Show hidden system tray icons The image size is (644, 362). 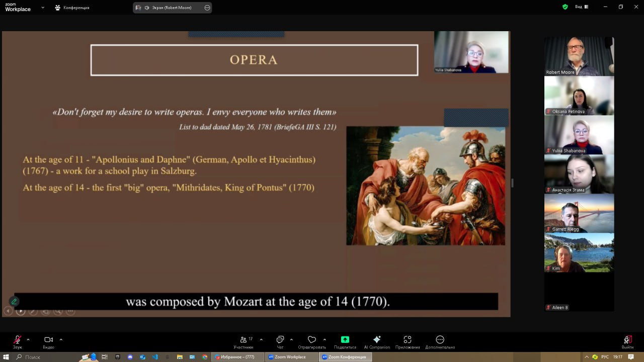586,357
